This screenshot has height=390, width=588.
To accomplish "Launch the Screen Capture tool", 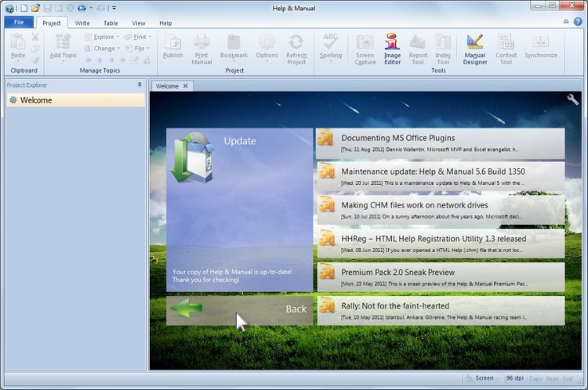I will 365,49.
